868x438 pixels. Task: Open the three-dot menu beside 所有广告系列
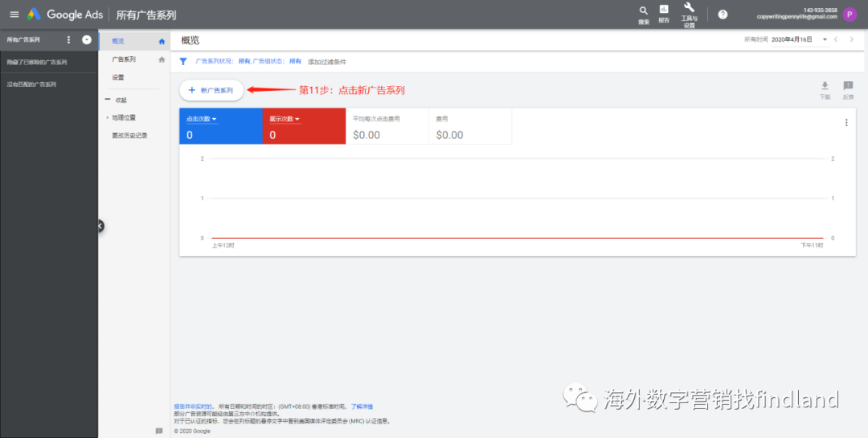[x=68, y=40]
